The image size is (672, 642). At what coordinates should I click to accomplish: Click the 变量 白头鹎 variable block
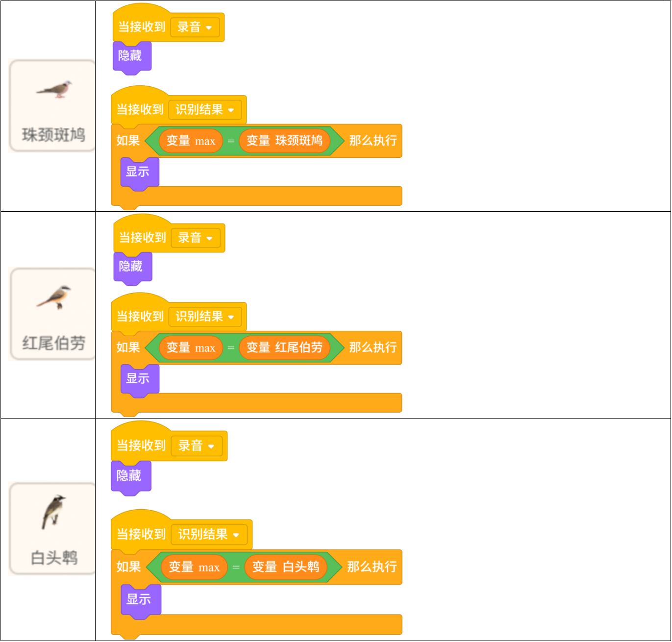pyautogui.click(x=286, y=567)
